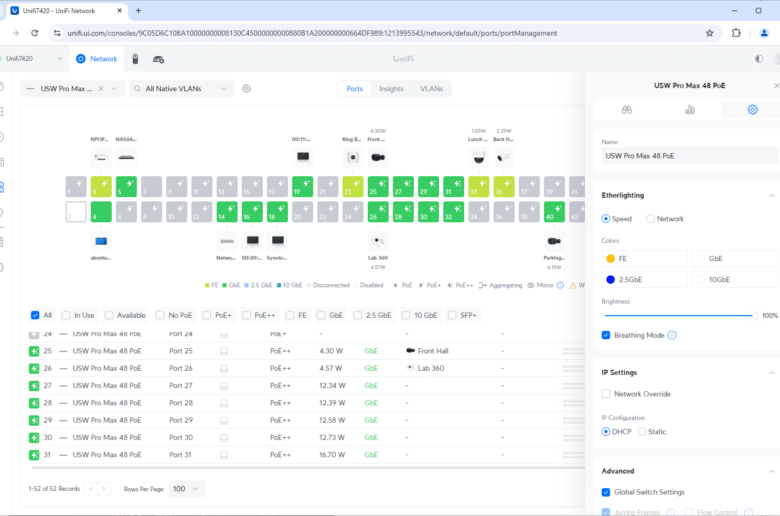Collapse the Etherlighting section
The image size is (780, 516).
coord(771,196)
